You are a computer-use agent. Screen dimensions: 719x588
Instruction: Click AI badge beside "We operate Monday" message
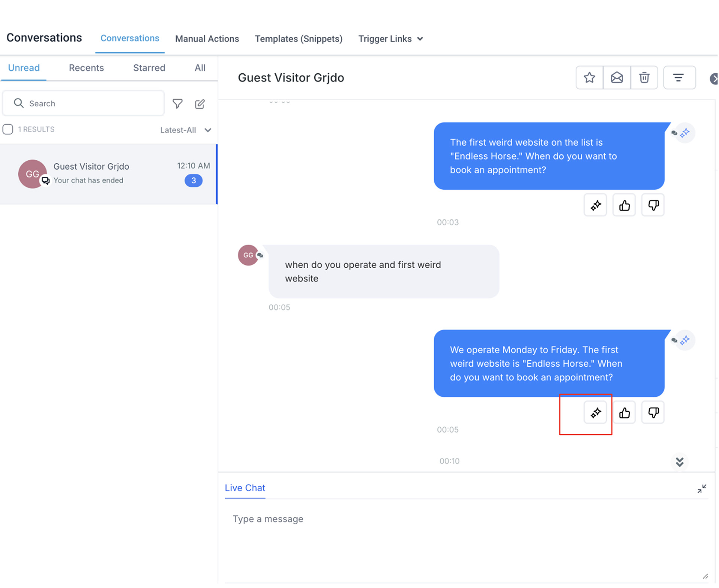[685, 340]
